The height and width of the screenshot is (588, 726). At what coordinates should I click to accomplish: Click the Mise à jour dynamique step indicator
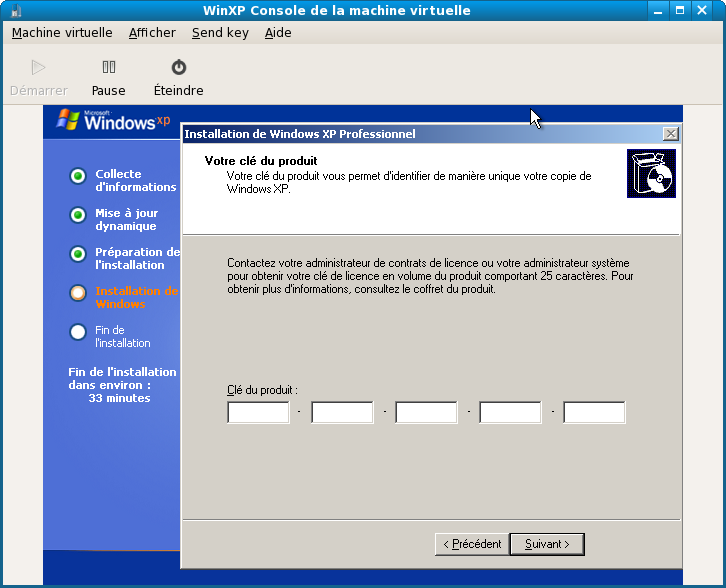78,215
